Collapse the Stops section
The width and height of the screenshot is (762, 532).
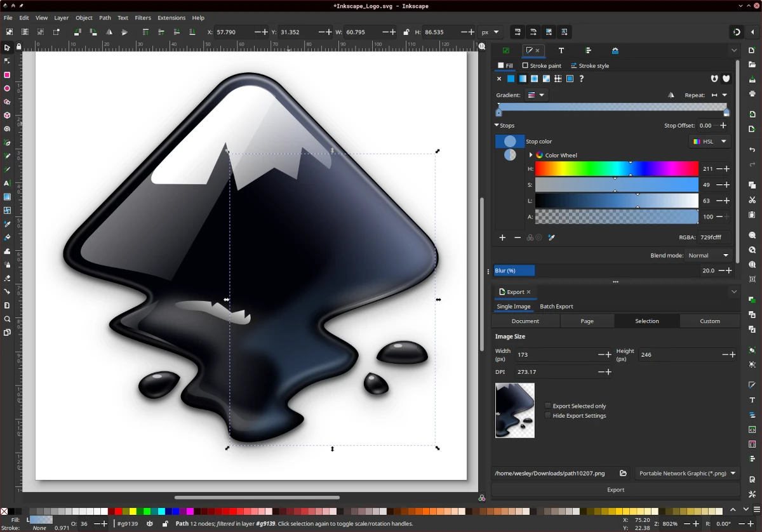click(x=497, y=126)
